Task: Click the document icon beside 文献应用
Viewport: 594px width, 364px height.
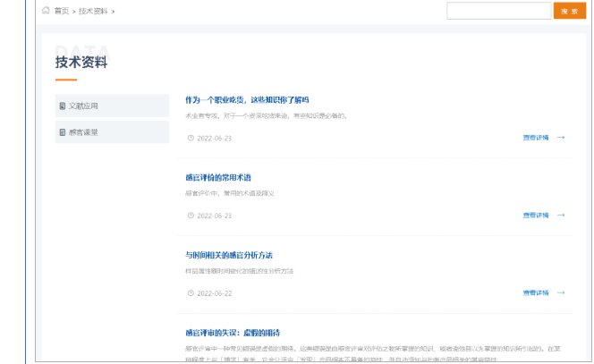Action: tap(63, 106)
